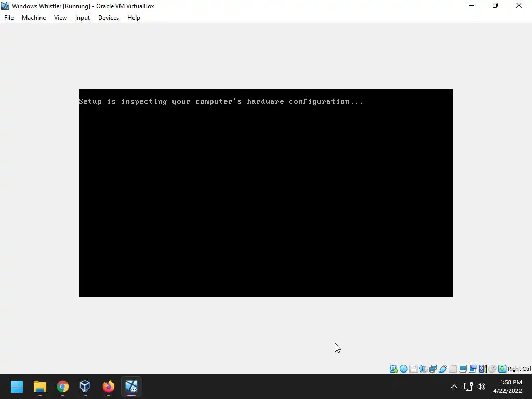The image size is (532, 399).
Task: Select the Windows Whistler VM taskbar icon
Action: click(x=131, y=387)
